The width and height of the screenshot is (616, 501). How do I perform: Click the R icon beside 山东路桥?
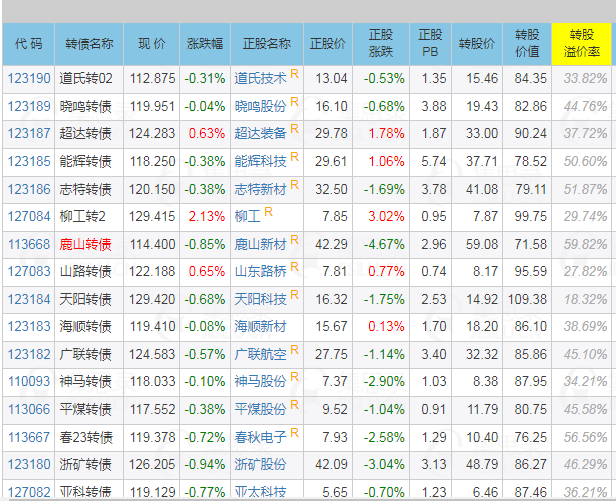(294, 267)
